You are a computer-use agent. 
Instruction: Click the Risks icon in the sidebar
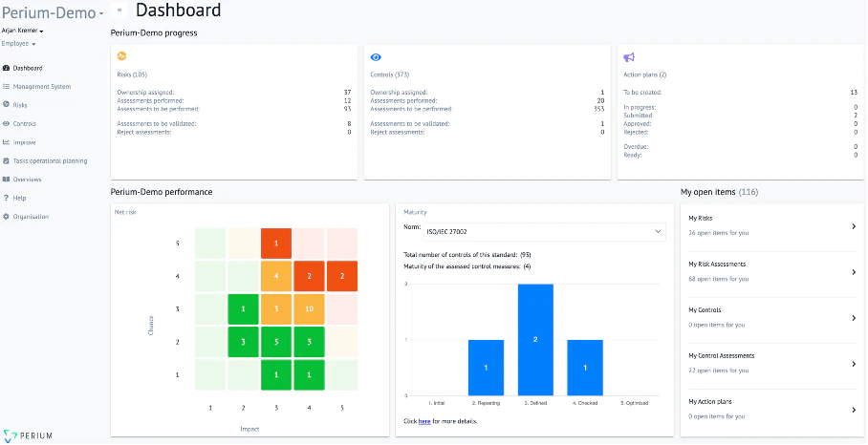click(x=7, y=105)
